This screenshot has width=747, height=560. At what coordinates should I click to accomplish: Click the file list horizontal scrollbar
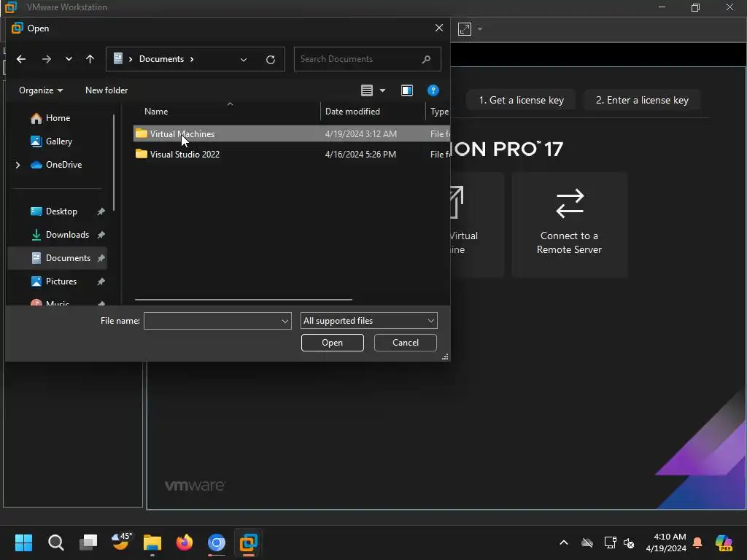244,300
